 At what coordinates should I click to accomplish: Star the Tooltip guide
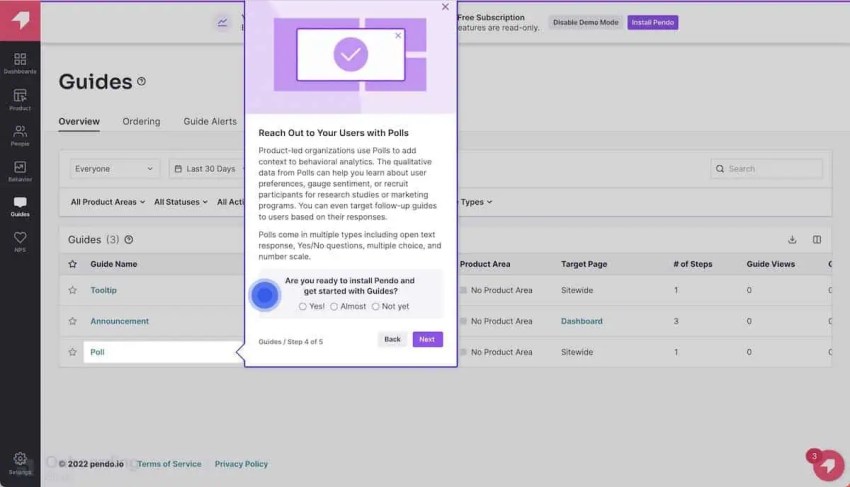coord(72,290)
